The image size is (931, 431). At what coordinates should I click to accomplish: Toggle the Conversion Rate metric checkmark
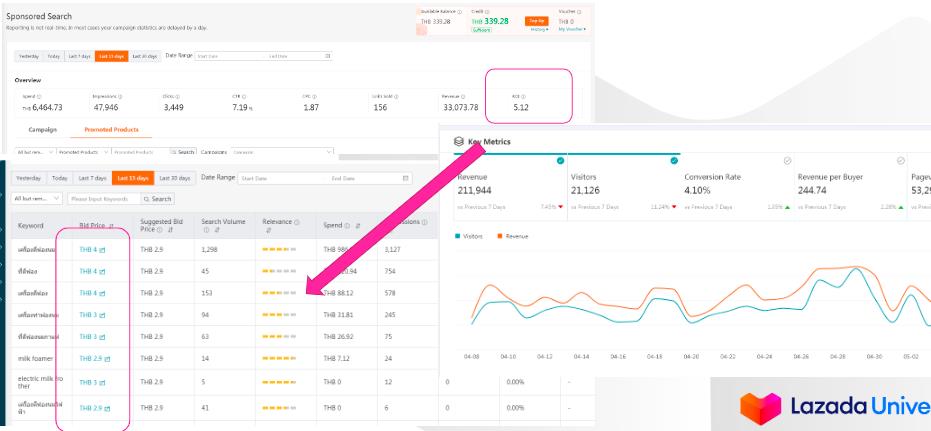pyautogui.click(x=788, y=160)
